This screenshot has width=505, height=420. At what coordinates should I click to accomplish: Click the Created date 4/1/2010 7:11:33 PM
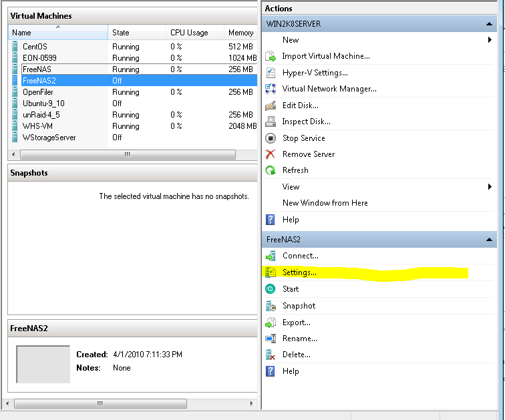(148, 355)
